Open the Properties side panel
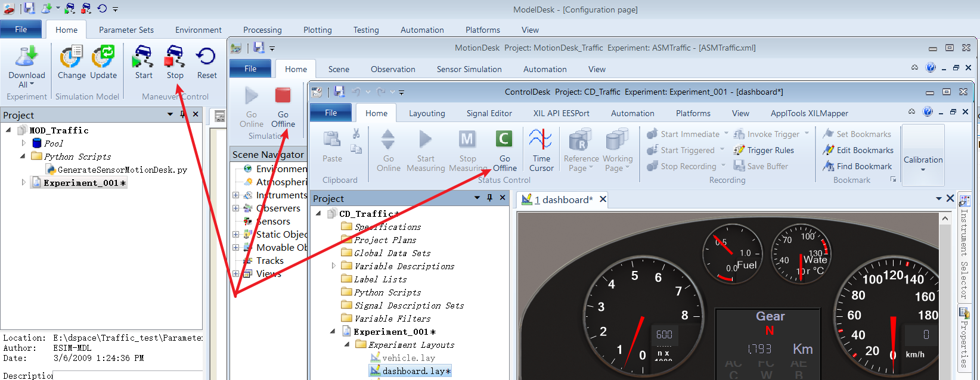Viewport: 980px width, 380px height. [x=964, y=338]
